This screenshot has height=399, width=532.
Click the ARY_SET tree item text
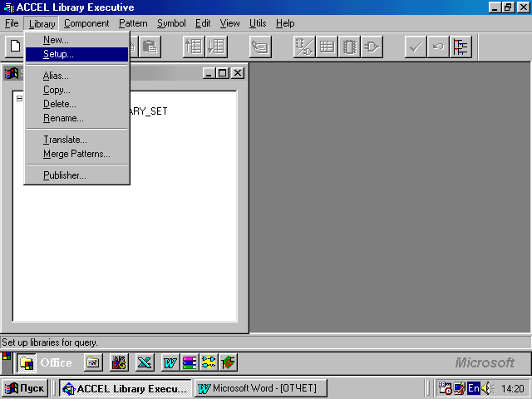149,111
